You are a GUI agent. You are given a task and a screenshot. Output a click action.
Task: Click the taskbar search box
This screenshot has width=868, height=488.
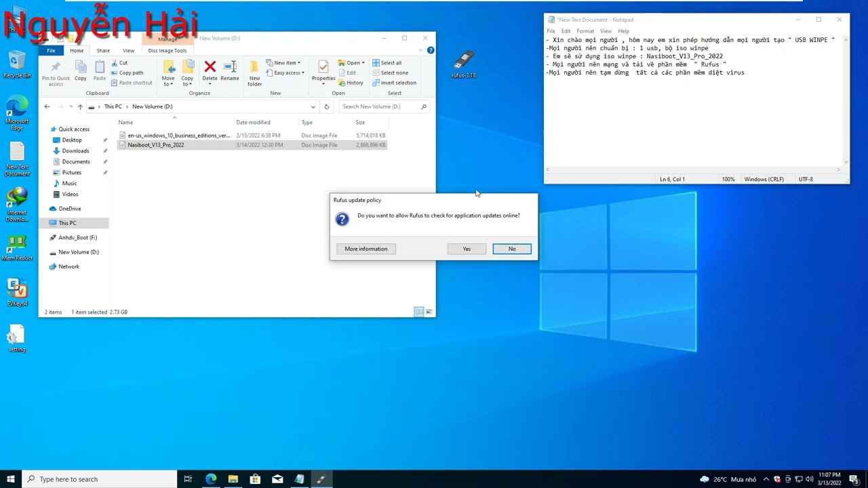point(100,479)
